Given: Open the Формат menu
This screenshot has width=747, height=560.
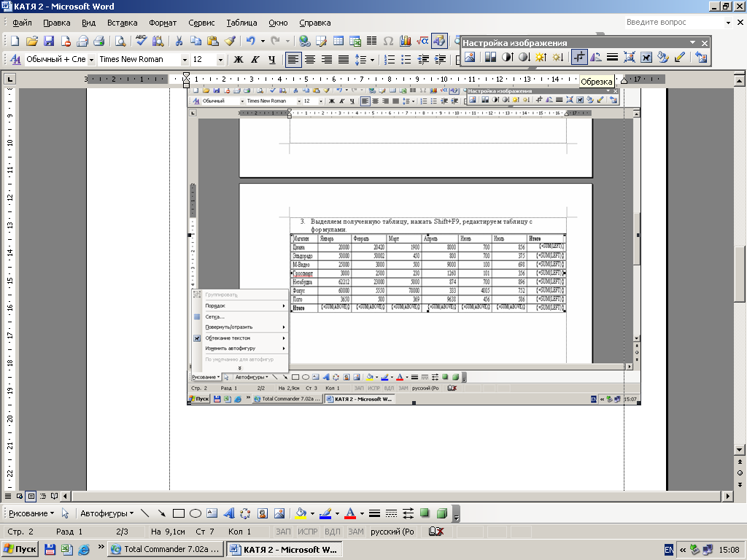Looking at the screenshot, I should point(163,23).
